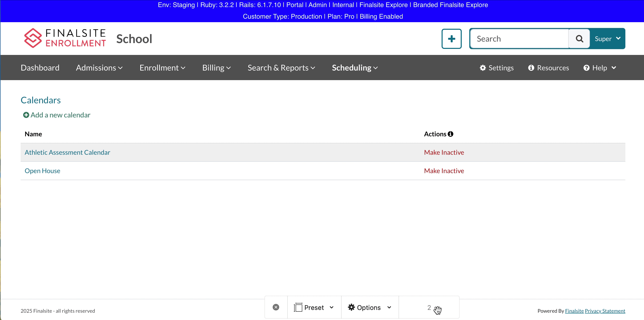Open the Scheduling menu

[355, 68]
